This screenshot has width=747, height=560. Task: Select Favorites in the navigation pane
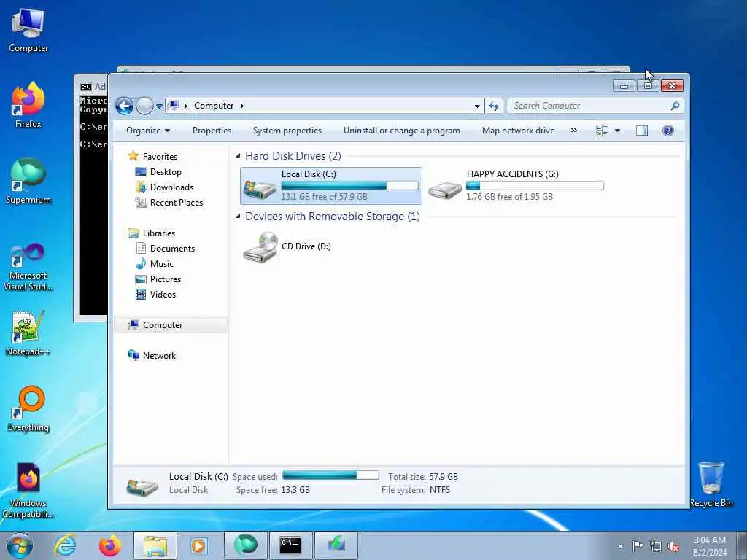tap(160, 157)
